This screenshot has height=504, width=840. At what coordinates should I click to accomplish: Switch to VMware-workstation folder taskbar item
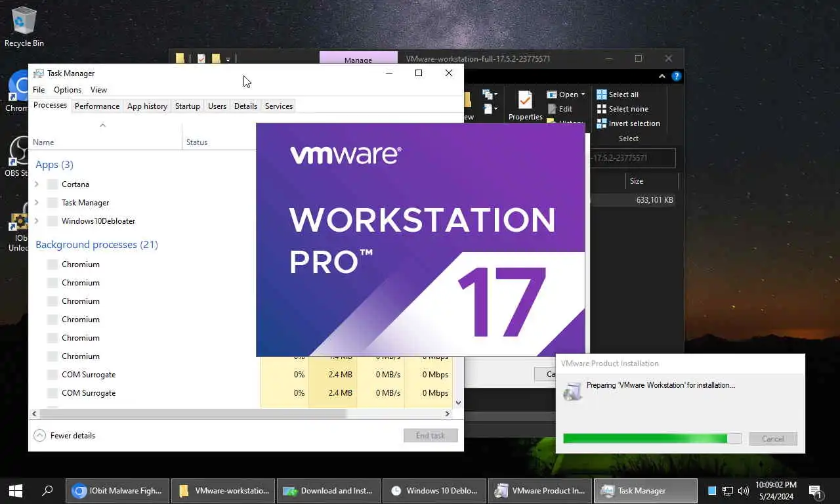coord(223,490)
